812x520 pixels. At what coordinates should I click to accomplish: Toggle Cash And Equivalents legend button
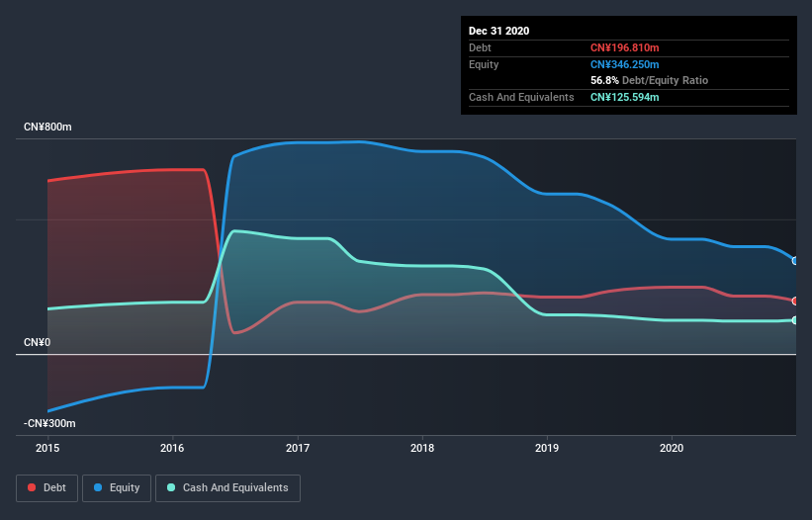pos(227,488)
